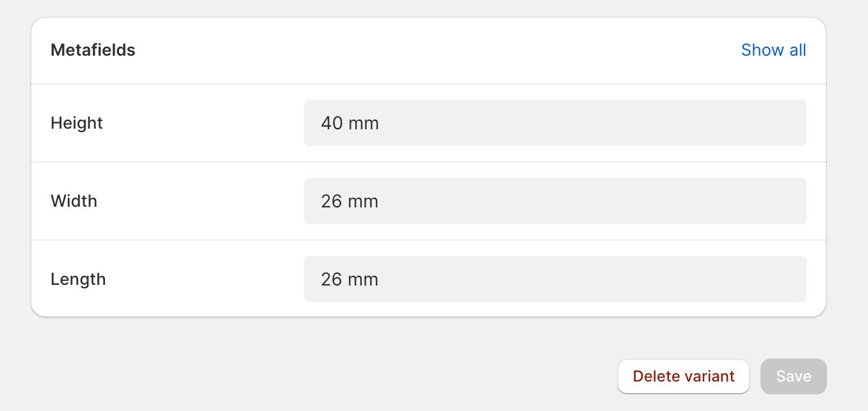Focus the Length metafield input
This screenshot has height=411, width=868.
click(x=554, y=279)
